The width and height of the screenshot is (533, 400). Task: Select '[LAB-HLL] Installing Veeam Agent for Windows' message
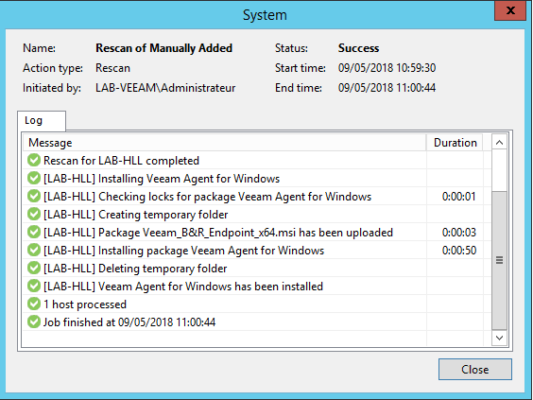click(161, 179)
